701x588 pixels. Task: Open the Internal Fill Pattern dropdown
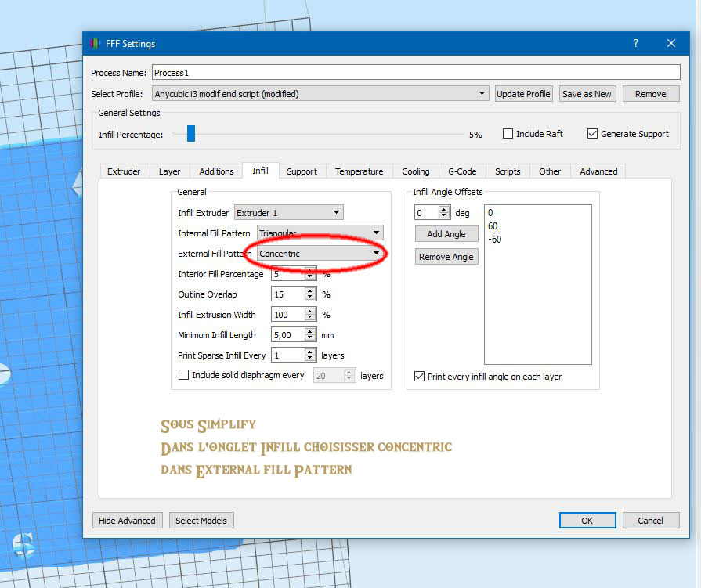tap(320, 233)
